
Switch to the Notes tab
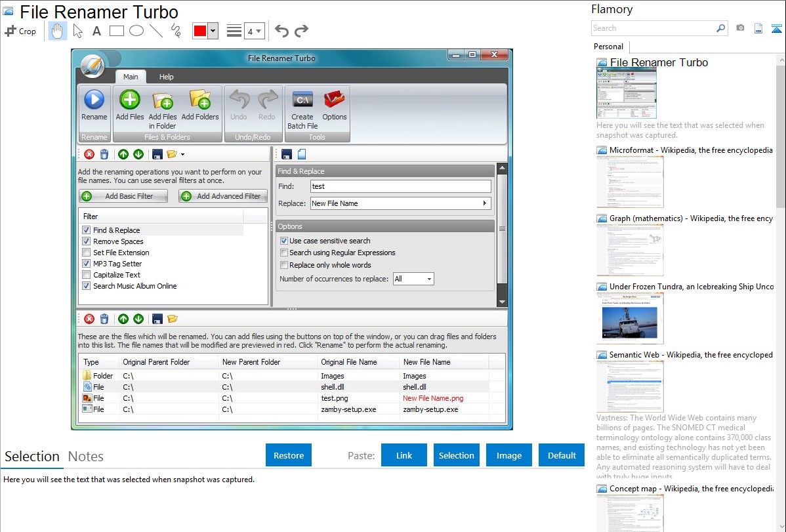[86, 457]
